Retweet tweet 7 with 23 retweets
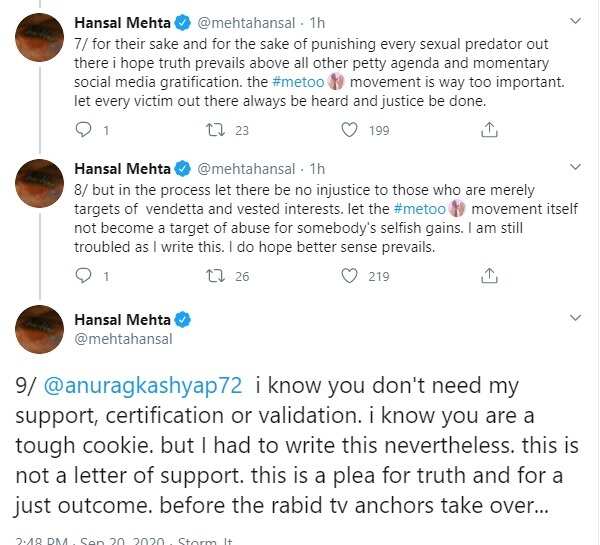Viewport: 600px width, 545px height. [x=215, y=129]
